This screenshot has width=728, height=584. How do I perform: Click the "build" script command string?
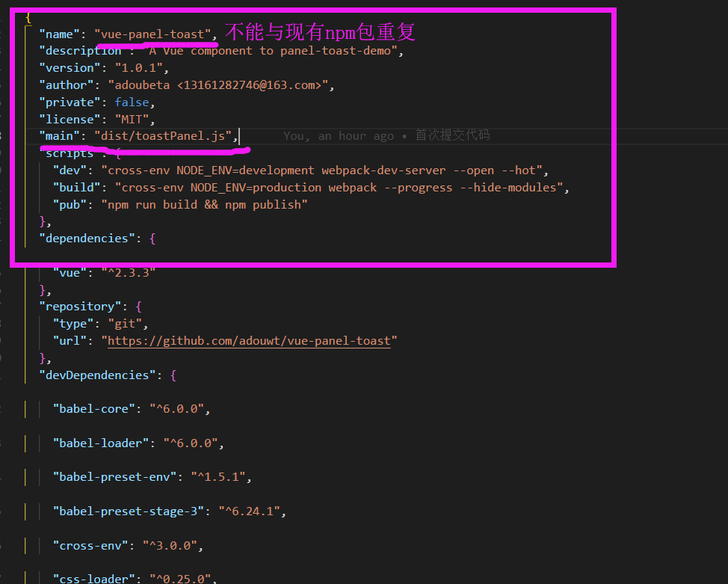tap(342, 188)
